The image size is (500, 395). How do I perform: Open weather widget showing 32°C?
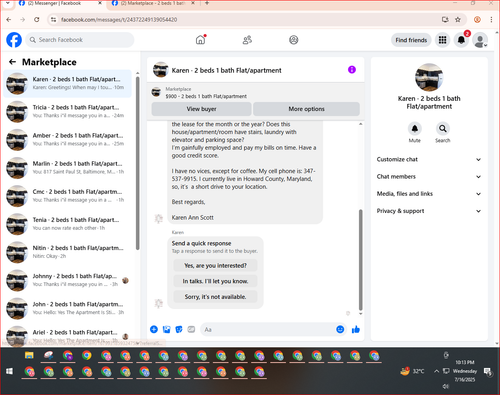click(x=412, y=371)
